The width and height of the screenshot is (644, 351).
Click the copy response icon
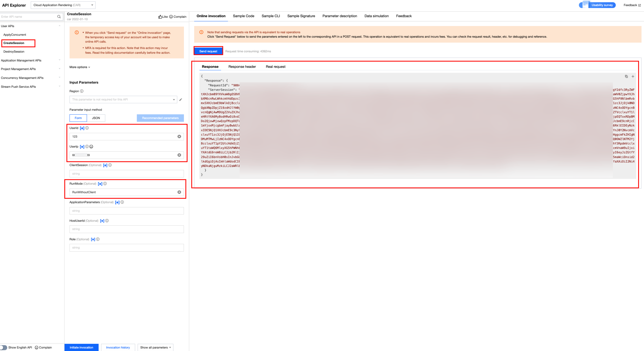click(x=626, y=76)
